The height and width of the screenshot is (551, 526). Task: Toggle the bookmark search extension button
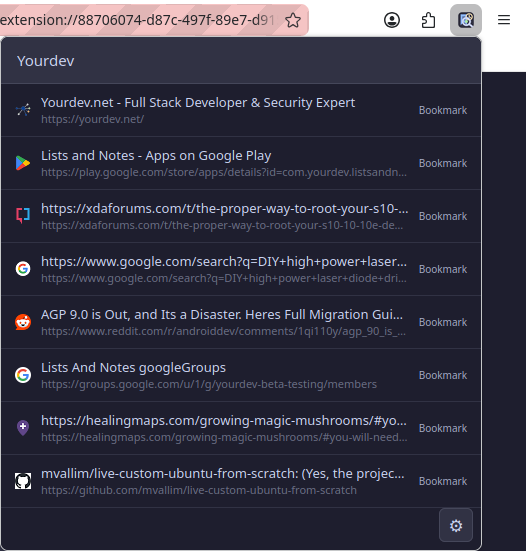[x=466, y=20]
